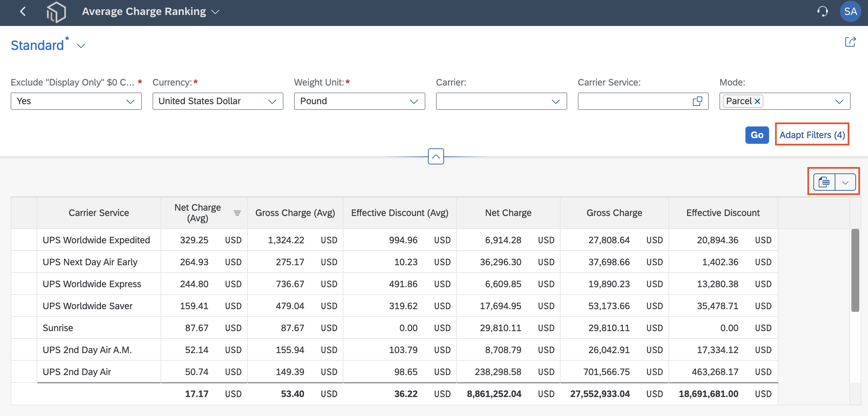Export table to spreadsheet icon

(824, 182)
